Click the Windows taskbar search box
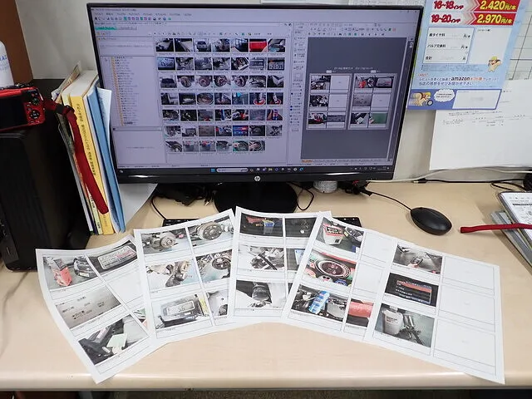 click(x=233, y=170)
